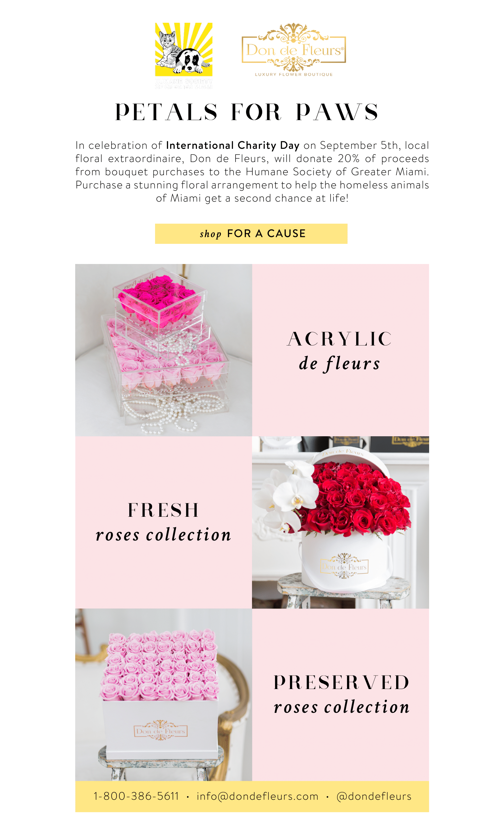Open the pink preserved roses box photo
Viewport: 504px width, 825px height.
pyautogui.click(x=163, y=695)
